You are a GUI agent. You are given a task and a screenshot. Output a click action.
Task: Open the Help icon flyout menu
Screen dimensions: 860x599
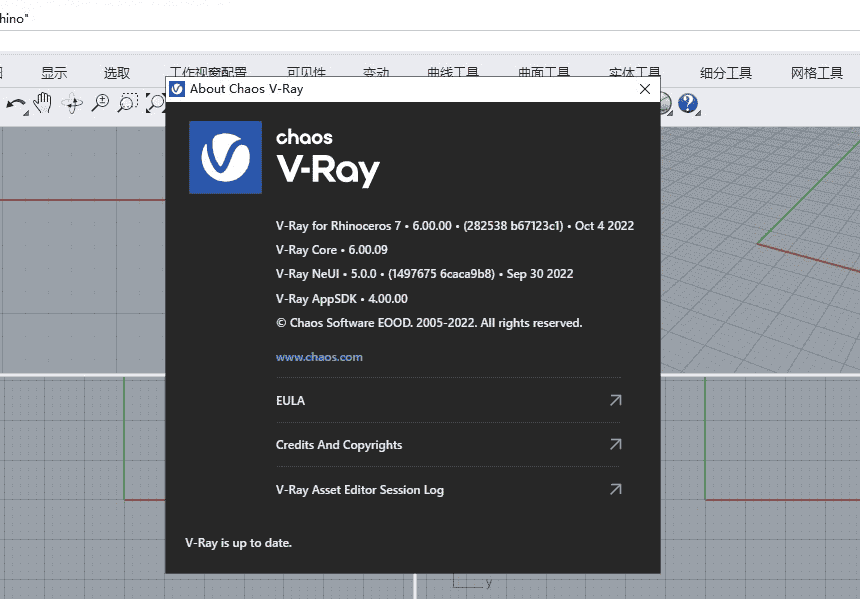[698, 114]
